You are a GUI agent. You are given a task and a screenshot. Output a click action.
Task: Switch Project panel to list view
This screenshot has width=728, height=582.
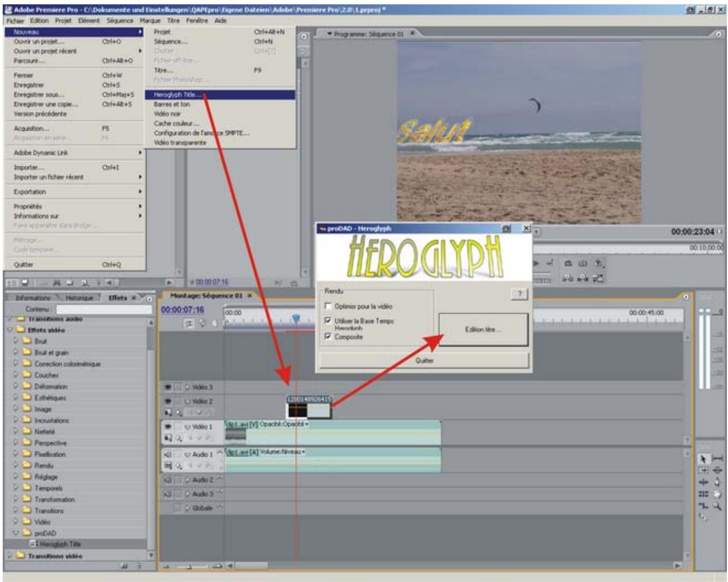click(11, 283)
